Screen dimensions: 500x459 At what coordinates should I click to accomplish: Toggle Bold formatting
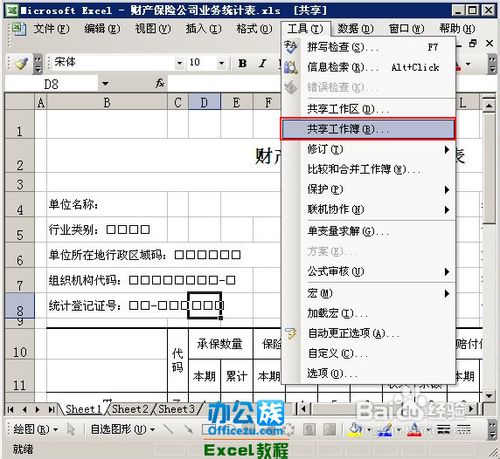click(x=243, y=63)
